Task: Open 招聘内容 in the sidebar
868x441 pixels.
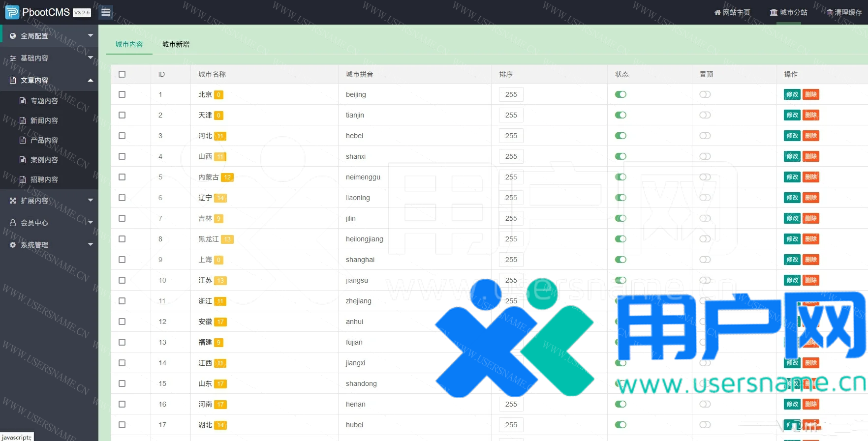Action: [x=44, y=179]
